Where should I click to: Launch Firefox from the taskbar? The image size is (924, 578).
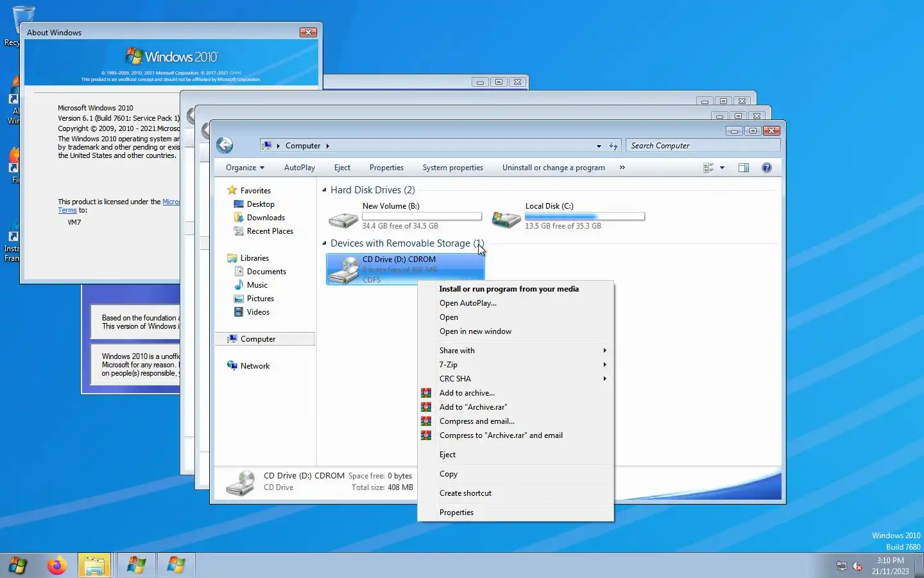coord(57,566)
